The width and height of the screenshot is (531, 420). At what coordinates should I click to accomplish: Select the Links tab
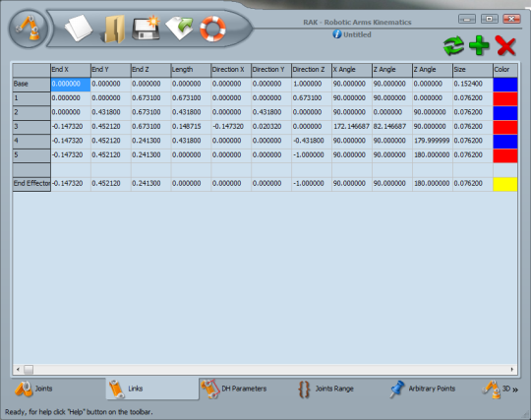click(x=152, y=389)
